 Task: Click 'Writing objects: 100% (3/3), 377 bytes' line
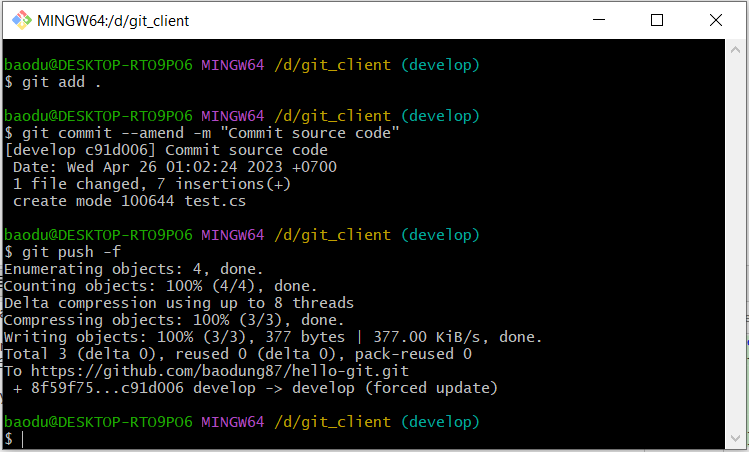273,337
